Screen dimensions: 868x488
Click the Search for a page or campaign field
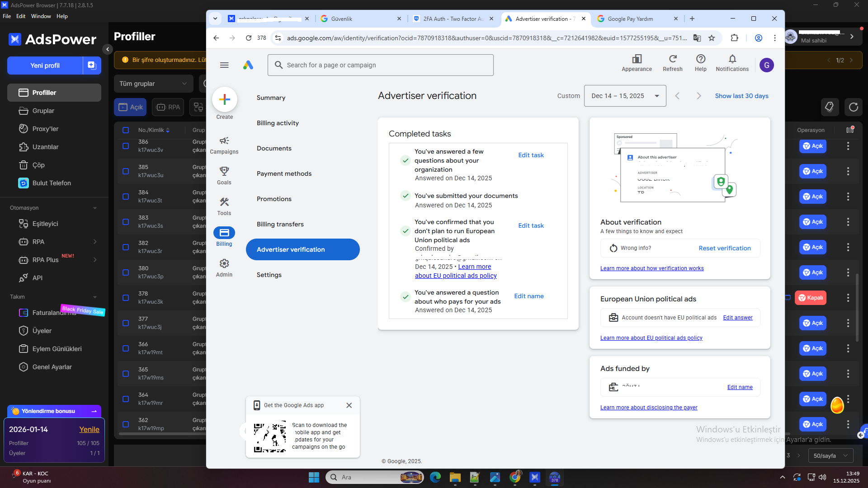click(x=381, y=65)
